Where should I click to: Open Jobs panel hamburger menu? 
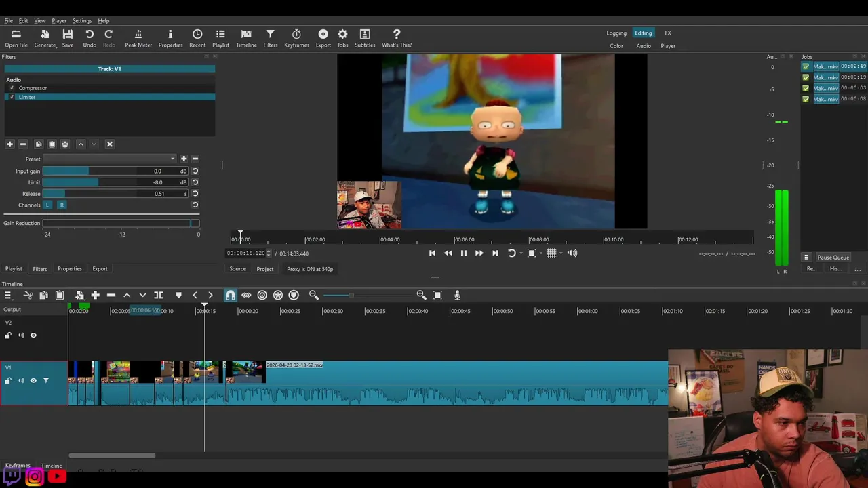(806, 258)
